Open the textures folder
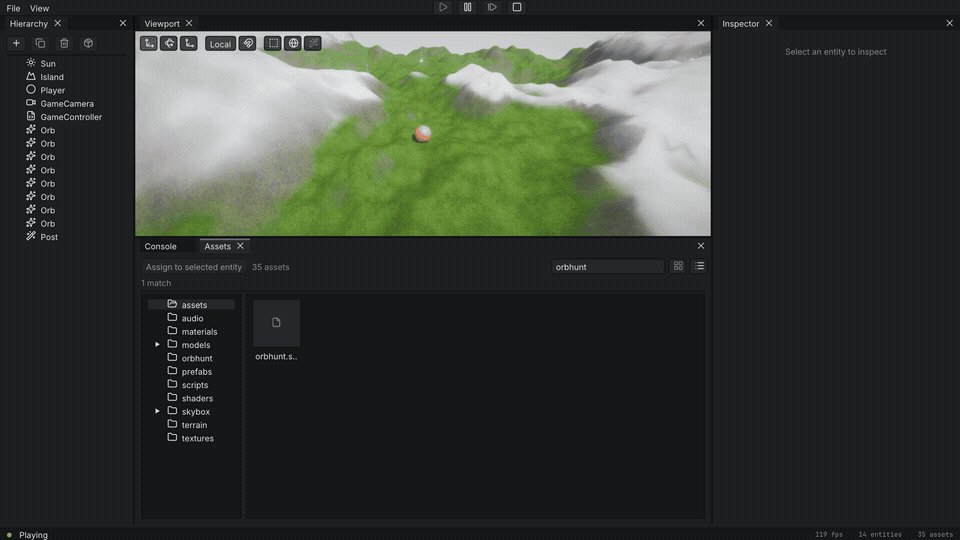Viewport: 960px width, 540px height. (197, 438)
